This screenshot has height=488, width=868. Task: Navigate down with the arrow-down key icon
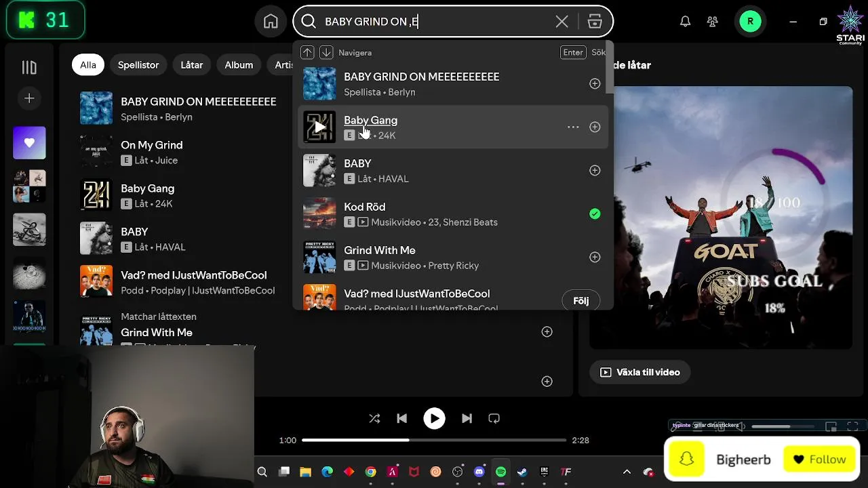click(x=326, y=52)
